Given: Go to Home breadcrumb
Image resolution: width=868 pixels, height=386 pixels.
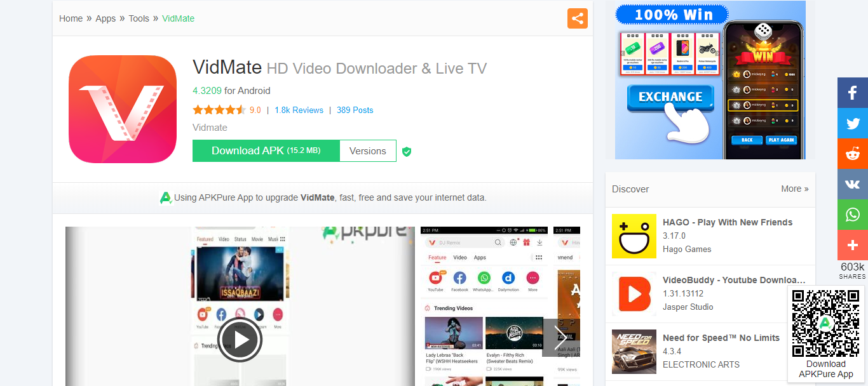Looking at the screenshot, I should [71, 18].
